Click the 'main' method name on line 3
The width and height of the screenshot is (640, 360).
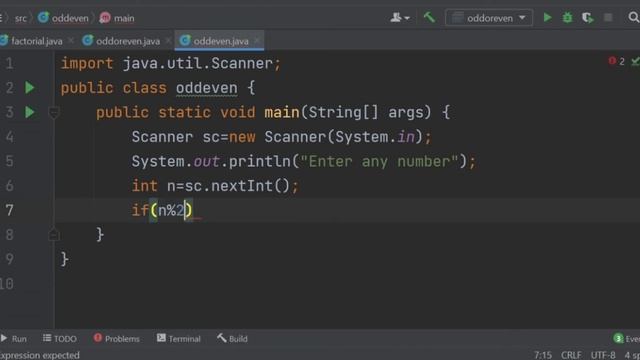[282, 112]
